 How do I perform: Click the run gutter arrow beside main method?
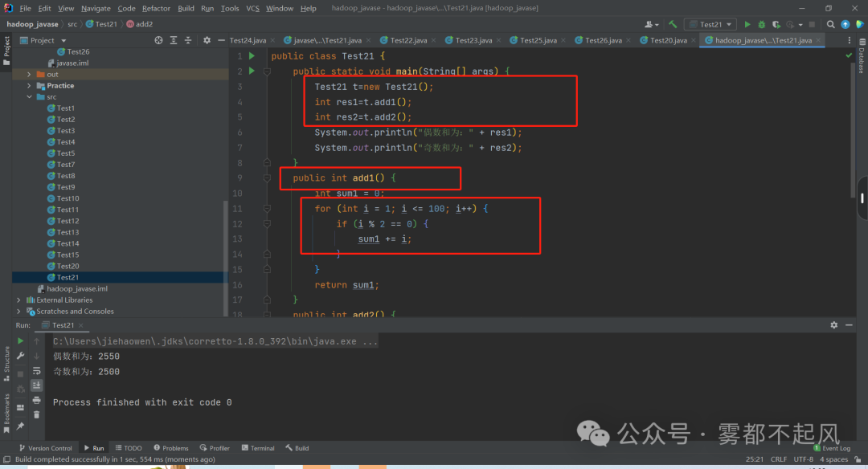coord(252,71)
